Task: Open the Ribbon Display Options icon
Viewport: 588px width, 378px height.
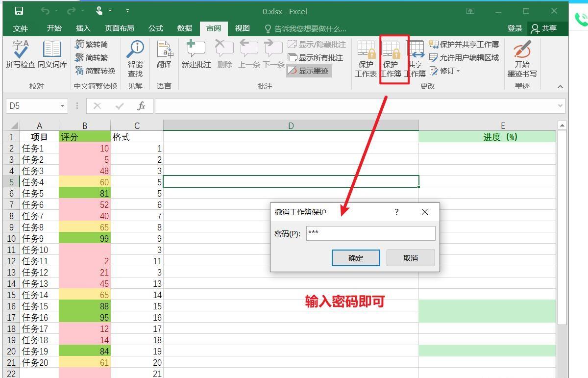Action: coord(470,11)
